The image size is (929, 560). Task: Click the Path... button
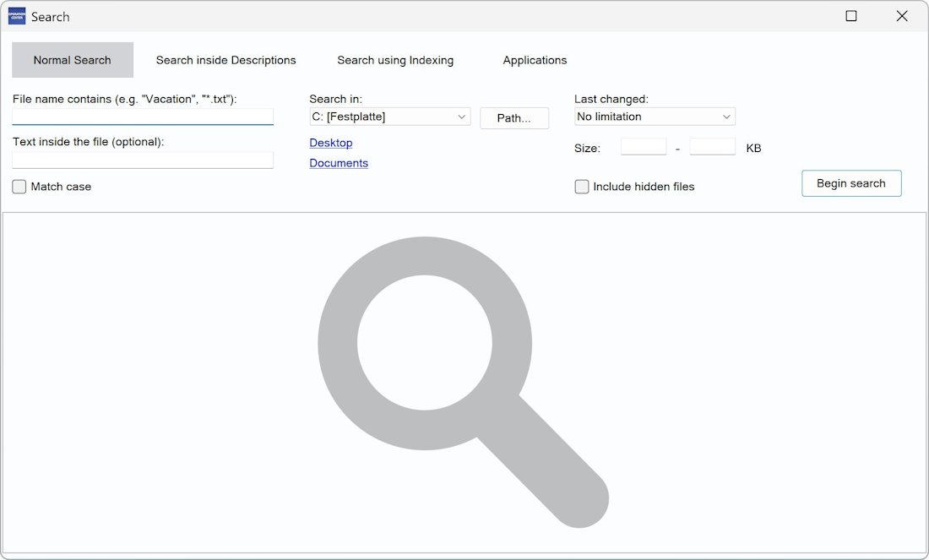click(513, 118)
